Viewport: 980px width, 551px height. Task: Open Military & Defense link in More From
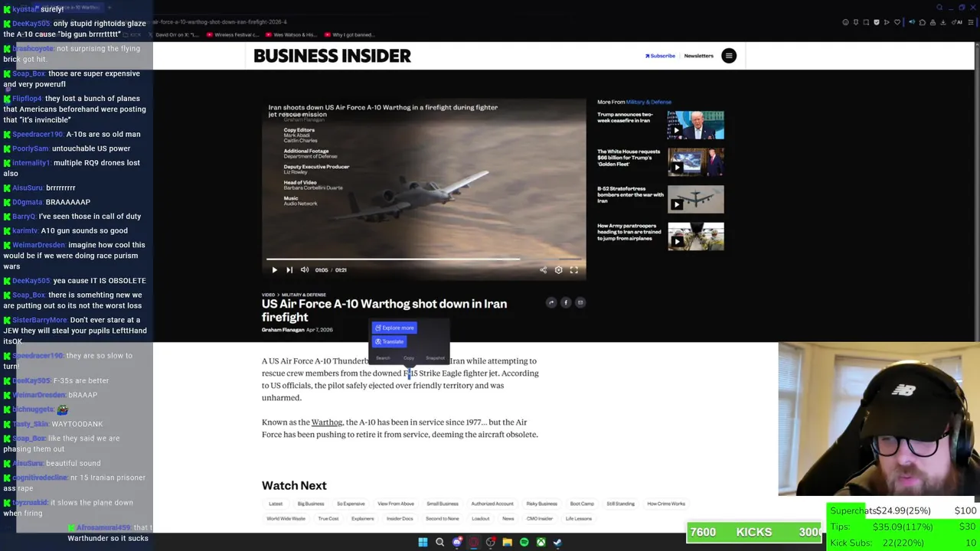(648, 102)
